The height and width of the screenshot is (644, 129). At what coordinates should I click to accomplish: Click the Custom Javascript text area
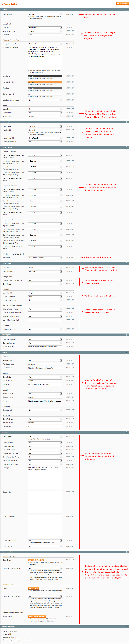click(45, 527)
